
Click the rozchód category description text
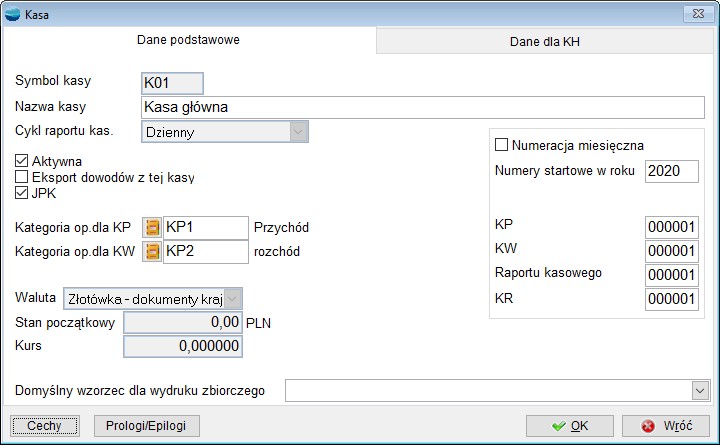coord(277,252)
